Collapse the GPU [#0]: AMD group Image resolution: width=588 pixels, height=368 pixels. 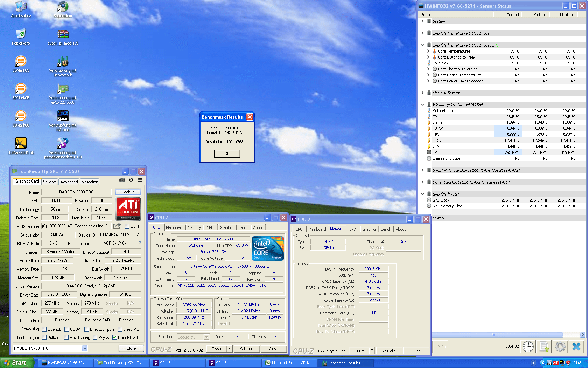click(422, 194)
